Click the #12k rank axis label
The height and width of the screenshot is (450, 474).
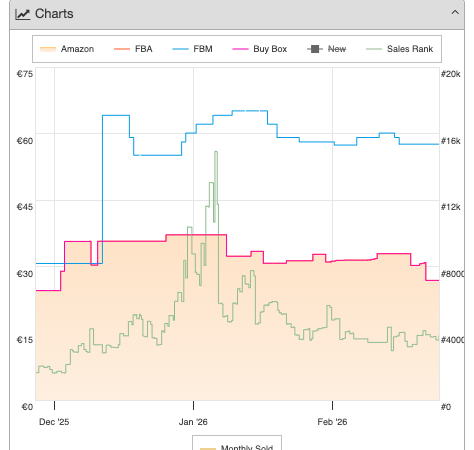point(451,207)
